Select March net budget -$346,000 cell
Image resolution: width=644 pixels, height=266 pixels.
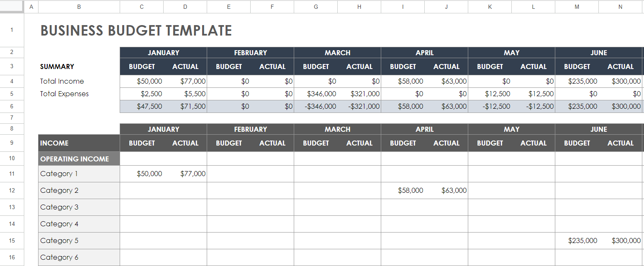pyautogui.click(x=316, y=106)
